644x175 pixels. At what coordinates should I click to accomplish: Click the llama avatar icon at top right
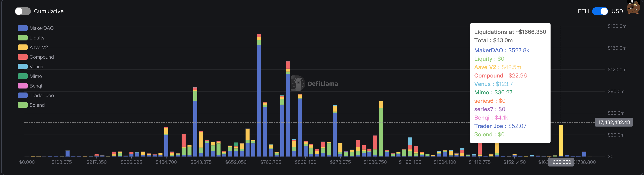634,7
